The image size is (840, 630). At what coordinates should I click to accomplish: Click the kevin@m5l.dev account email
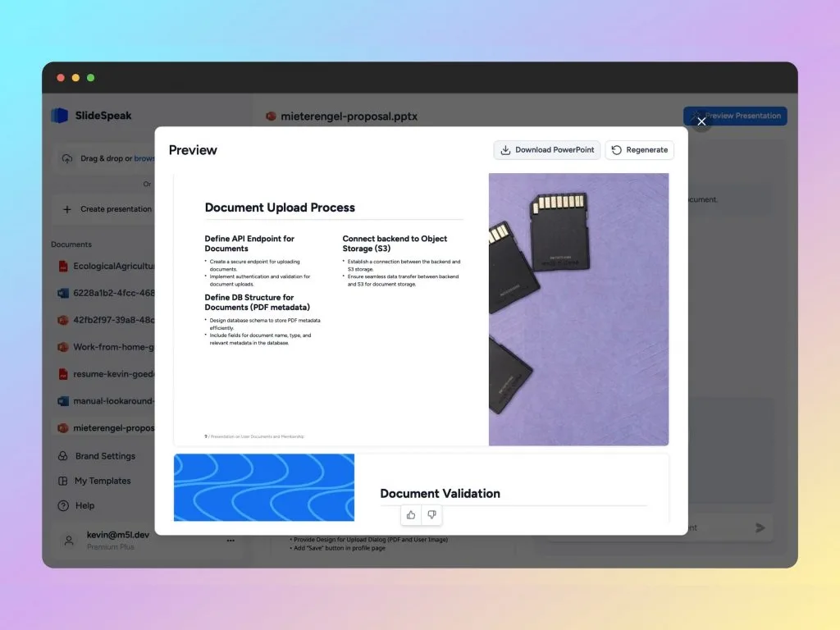[118, 535]
